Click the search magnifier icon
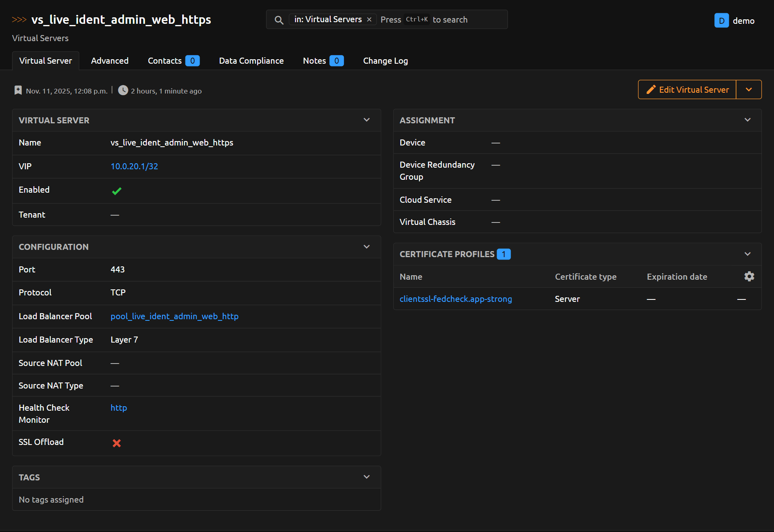 point(279,20)
